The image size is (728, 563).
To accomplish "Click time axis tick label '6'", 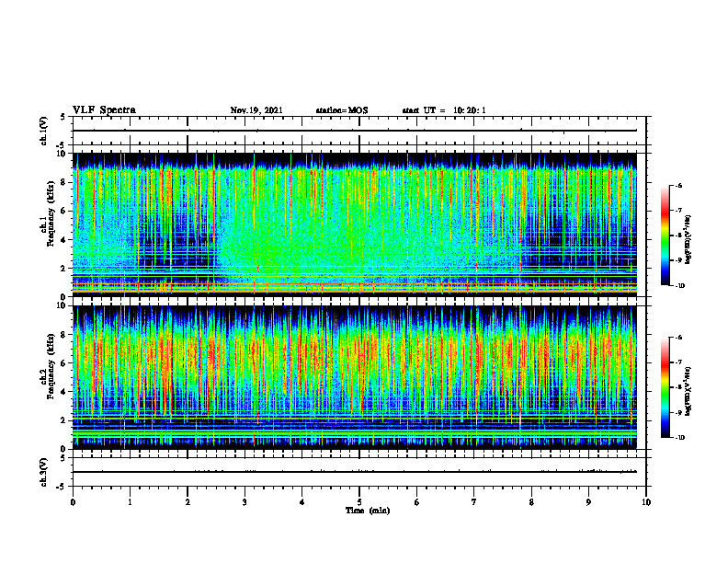I will click(x=417, y=502).
